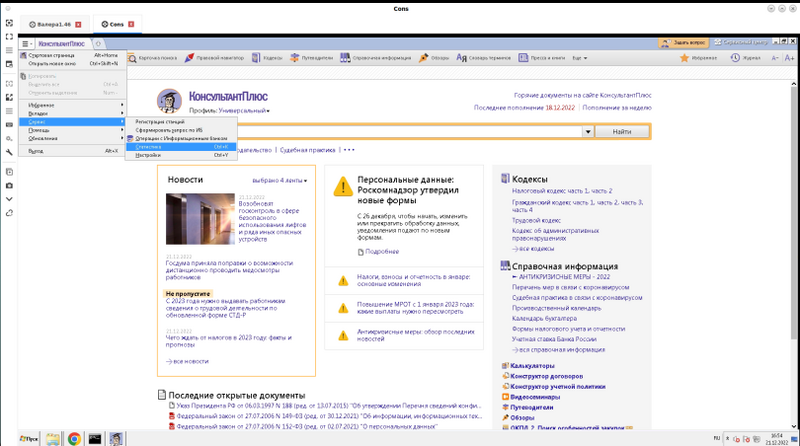Viewport: 800px width, 446px height.
Task: Expand the Ещё toolbar dropdown
Action: (580, 58)
